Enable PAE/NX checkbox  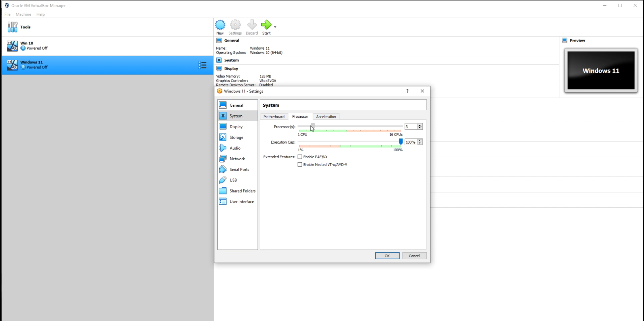[x=300, y=157]
